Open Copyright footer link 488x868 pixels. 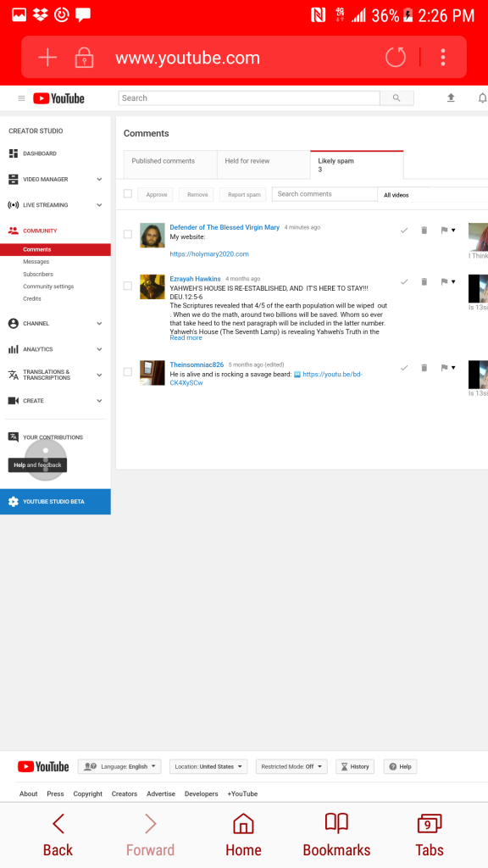87,793
